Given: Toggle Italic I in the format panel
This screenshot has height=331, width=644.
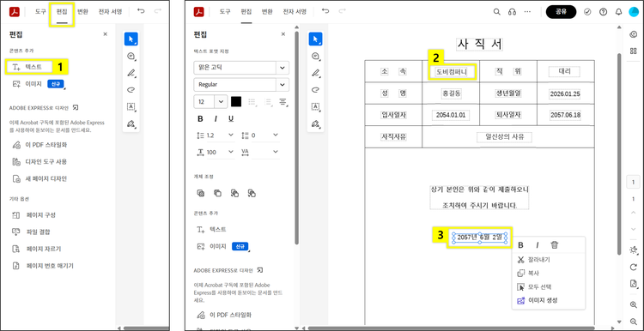Looking at the screenshot, I should pyautogui.click(x=216, y=118).
